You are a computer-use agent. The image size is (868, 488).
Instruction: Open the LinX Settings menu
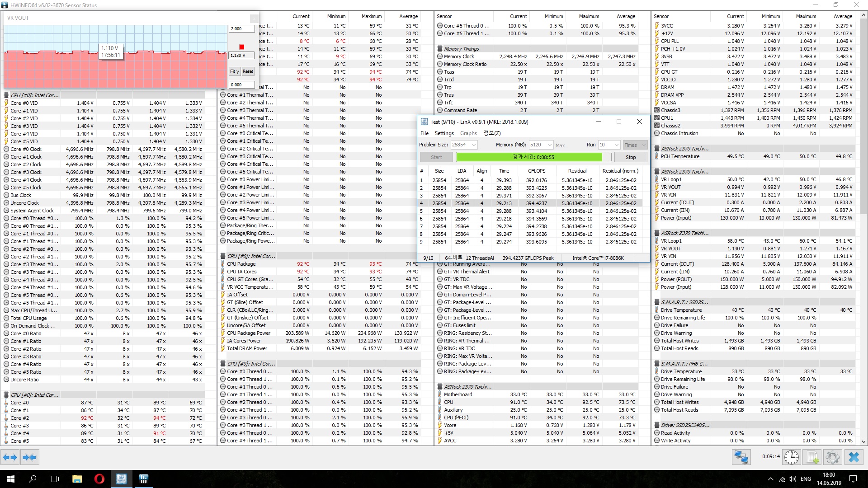[444, 133]
